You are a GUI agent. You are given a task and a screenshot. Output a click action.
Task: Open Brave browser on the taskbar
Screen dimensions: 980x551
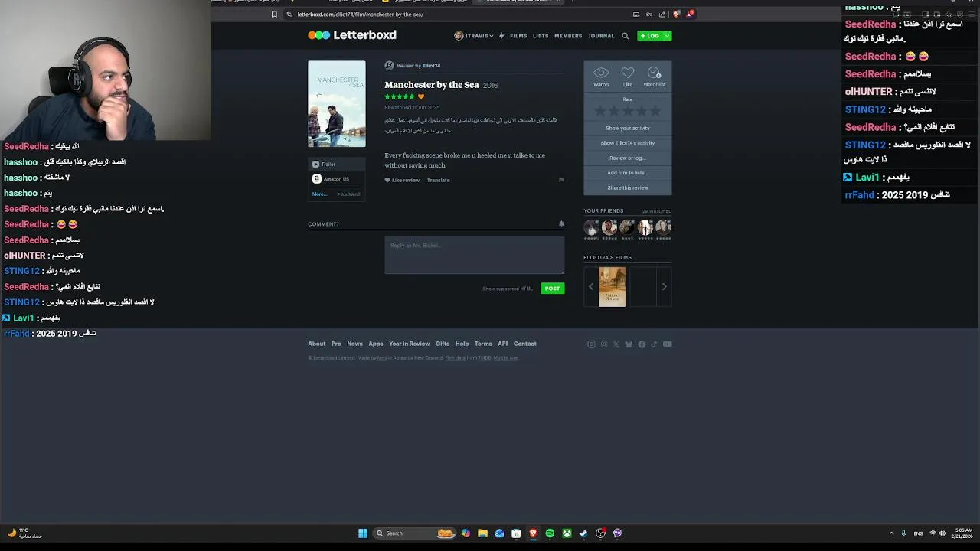[533, 533]
